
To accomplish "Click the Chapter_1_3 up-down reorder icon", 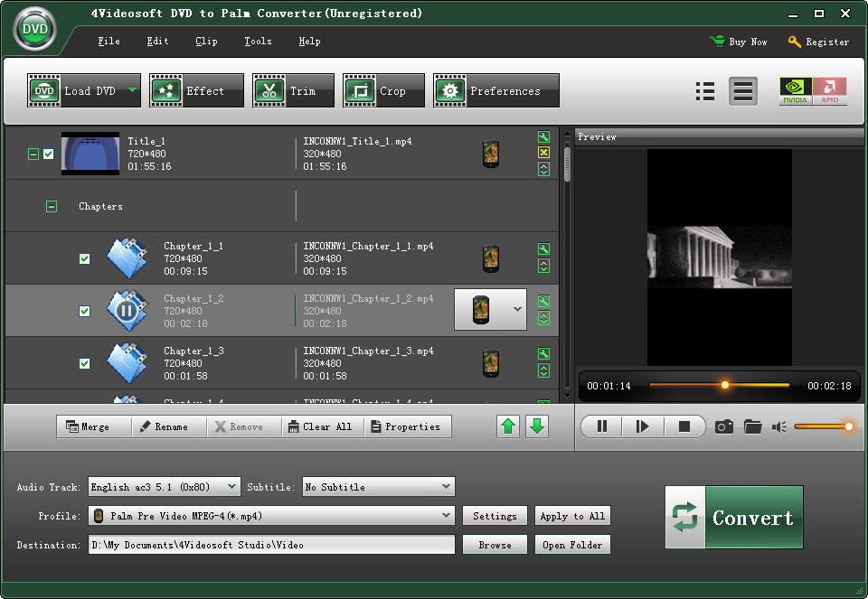I will [543, 370].
